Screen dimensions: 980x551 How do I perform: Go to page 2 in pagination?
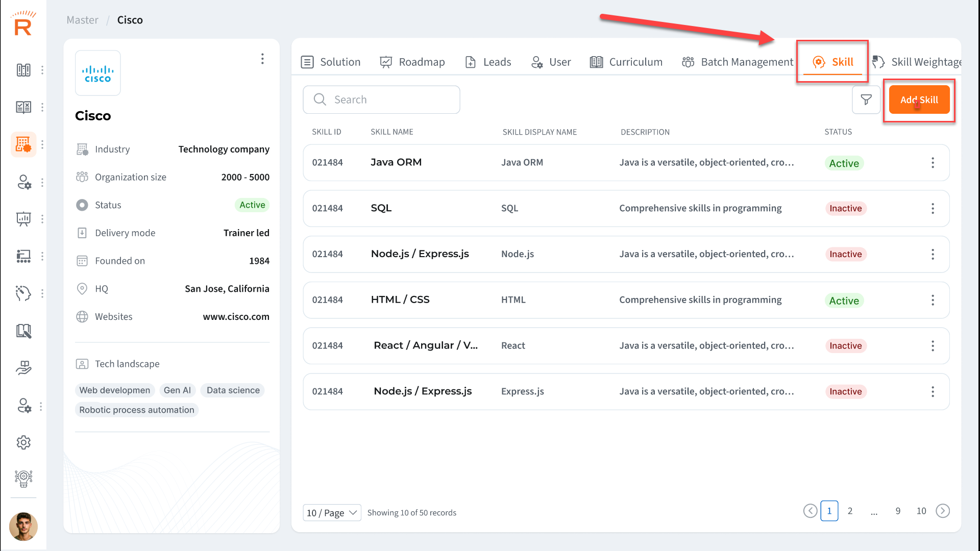(850, 511)
